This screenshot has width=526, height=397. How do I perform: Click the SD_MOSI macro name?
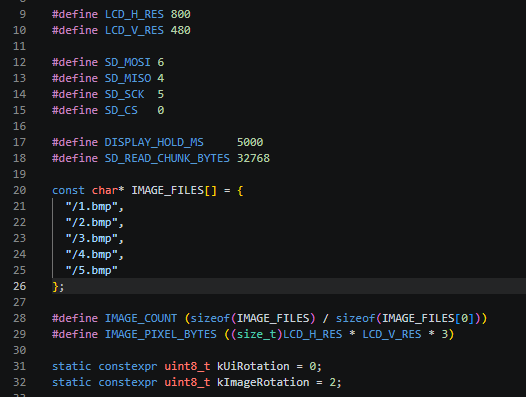pos(127,62)
